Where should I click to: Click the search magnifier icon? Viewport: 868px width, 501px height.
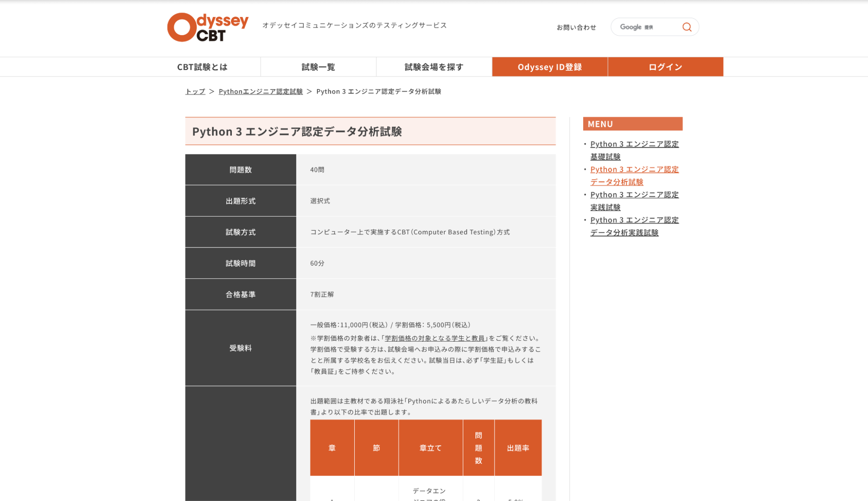point(686,27)
